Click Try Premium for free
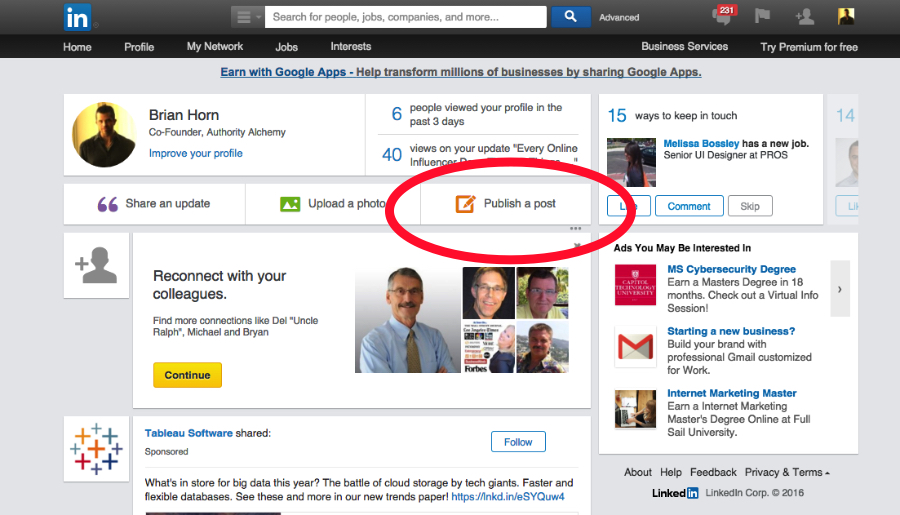The width and height of the screenshot is (900, 515). [809, 47]
